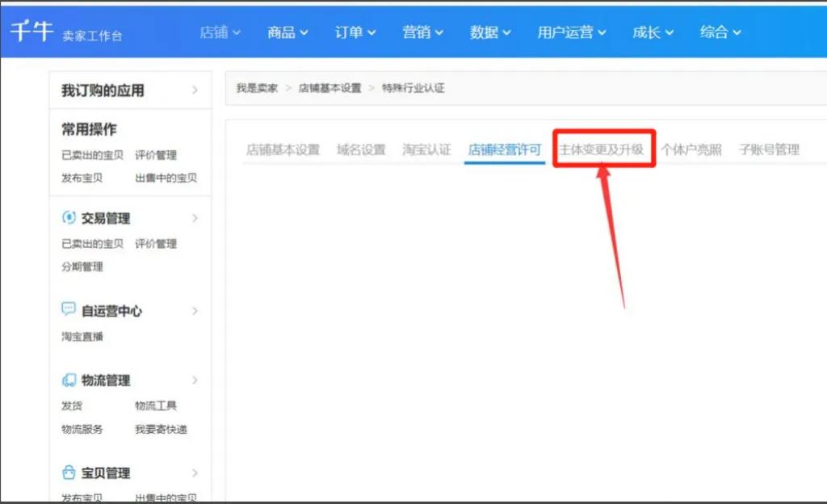This screenshot has height=504, width=827.
Task: Click the 发布宝贝 link
Action: (81, 178)
